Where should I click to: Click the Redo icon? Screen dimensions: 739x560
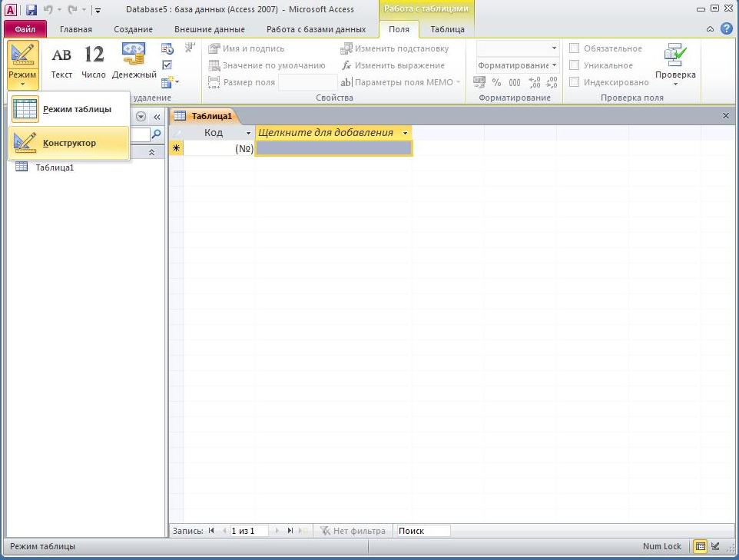pyautogui.click(x=72, y=9)
